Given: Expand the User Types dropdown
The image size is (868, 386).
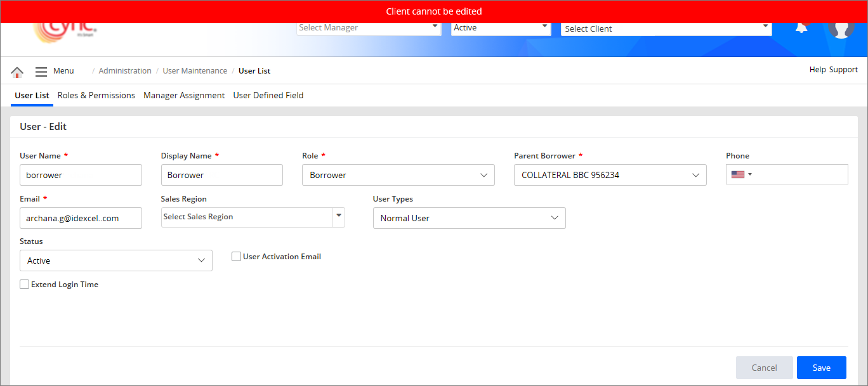Looking at the screenshot, I should (x=469, y=218).
